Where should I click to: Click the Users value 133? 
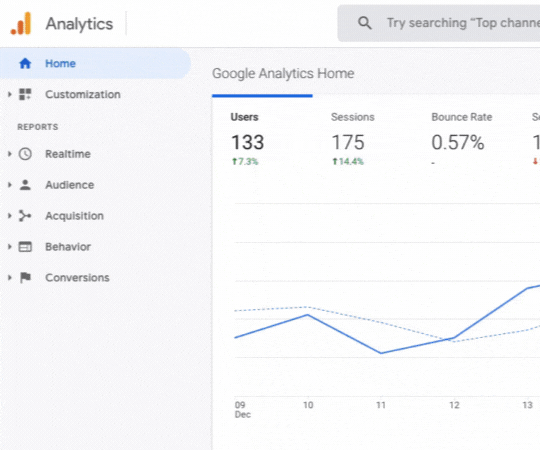[248, 142]
